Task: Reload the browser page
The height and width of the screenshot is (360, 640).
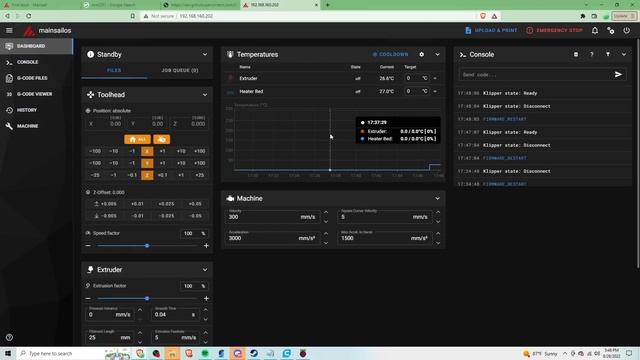Action: (29, 16)
